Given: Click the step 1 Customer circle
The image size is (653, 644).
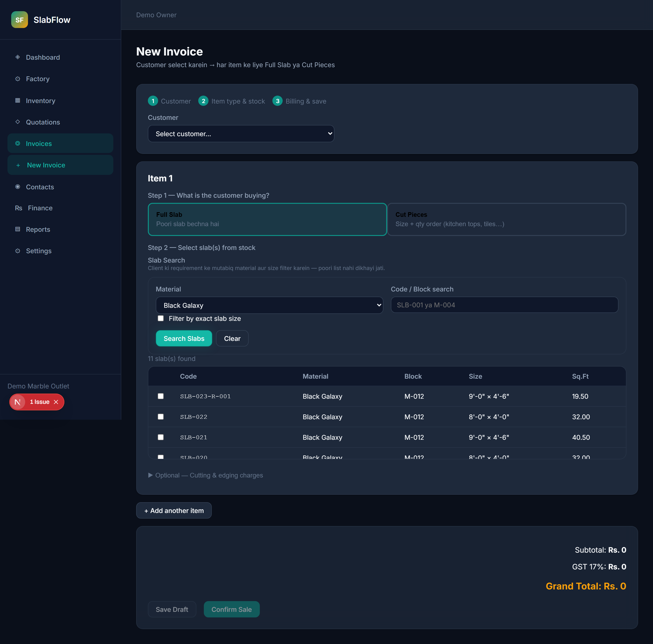Looking at the screenshot, I should tap(153, 101).
